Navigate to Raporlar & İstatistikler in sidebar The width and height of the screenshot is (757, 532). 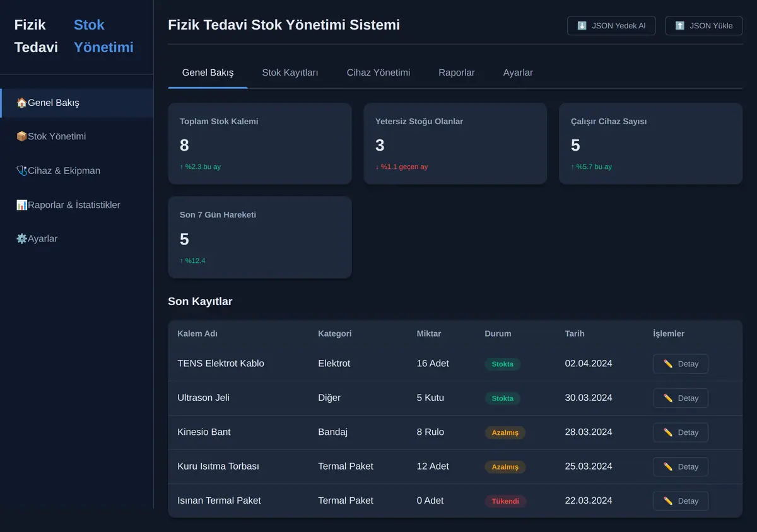point(76,205)
